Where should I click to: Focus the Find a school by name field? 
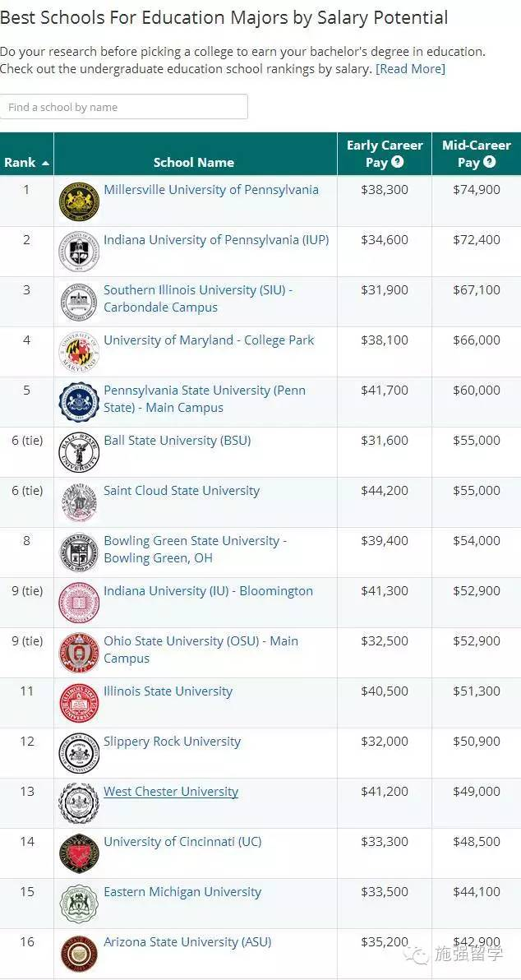pyautogui.click(x=124, y=107)
